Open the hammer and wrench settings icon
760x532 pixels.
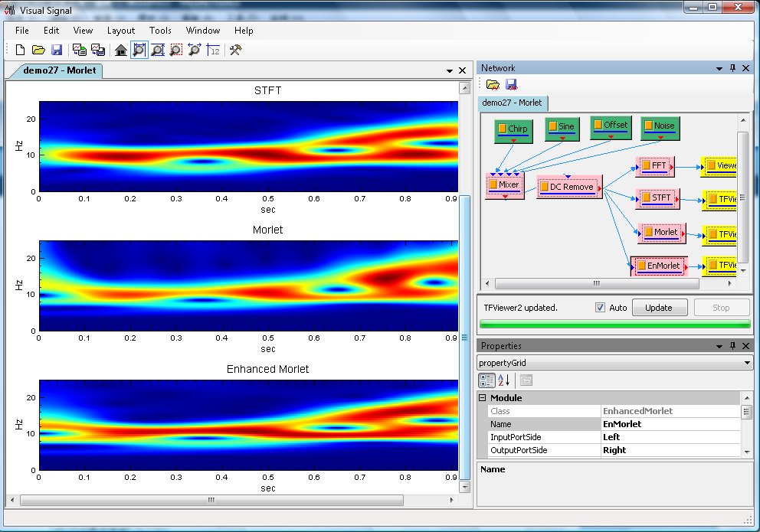(235, 50)
